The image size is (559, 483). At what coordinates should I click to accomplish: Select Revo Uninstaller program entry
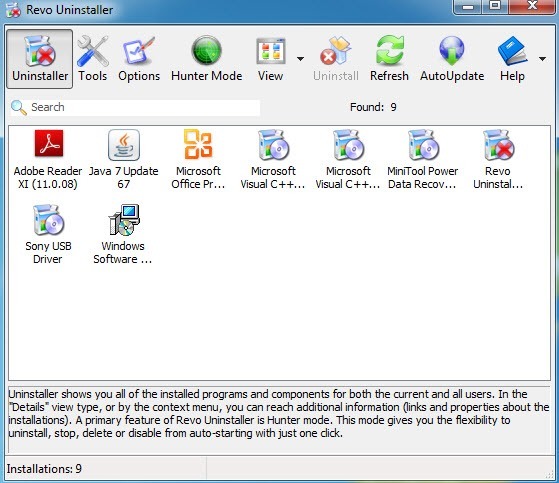[x=498, y=160]
